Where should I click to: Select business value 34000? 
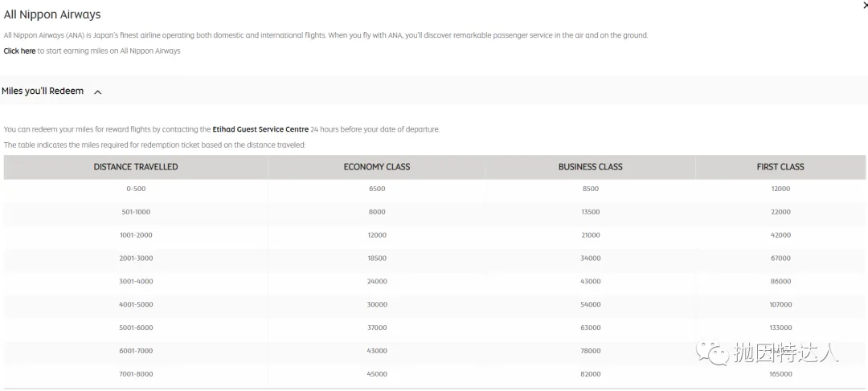[x=590, y=259]
